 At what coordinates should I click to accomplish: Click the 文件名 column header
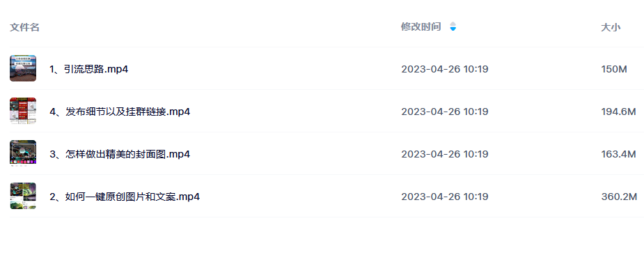coord(24,28)
